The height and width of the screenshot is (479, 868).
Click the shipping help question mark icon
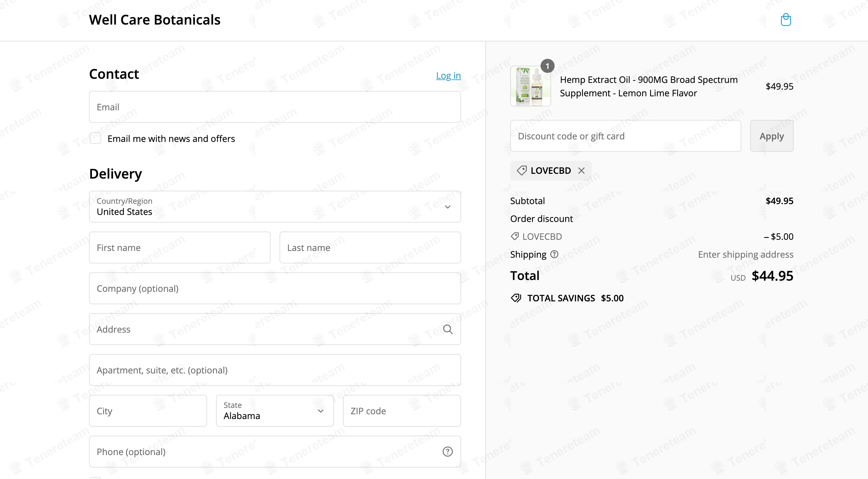coord(554,254)
